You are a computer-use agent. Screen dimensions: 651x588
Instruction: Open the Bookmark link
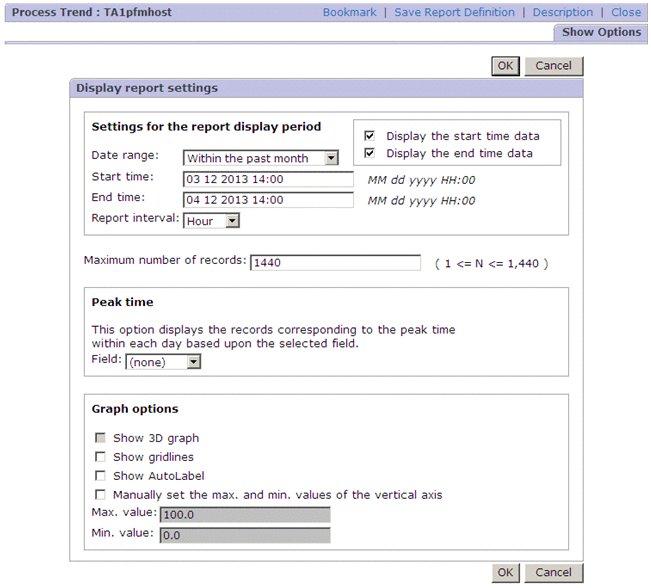coord(350,12)
